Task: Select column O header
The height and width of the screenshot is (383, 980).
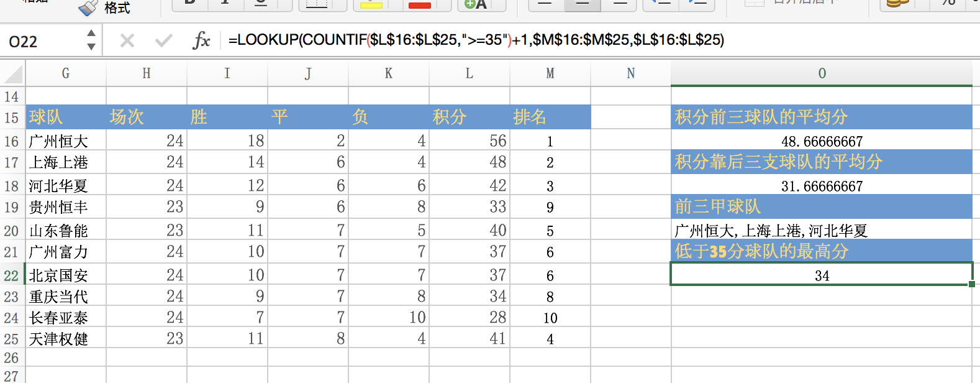Action: click(822, 73)
